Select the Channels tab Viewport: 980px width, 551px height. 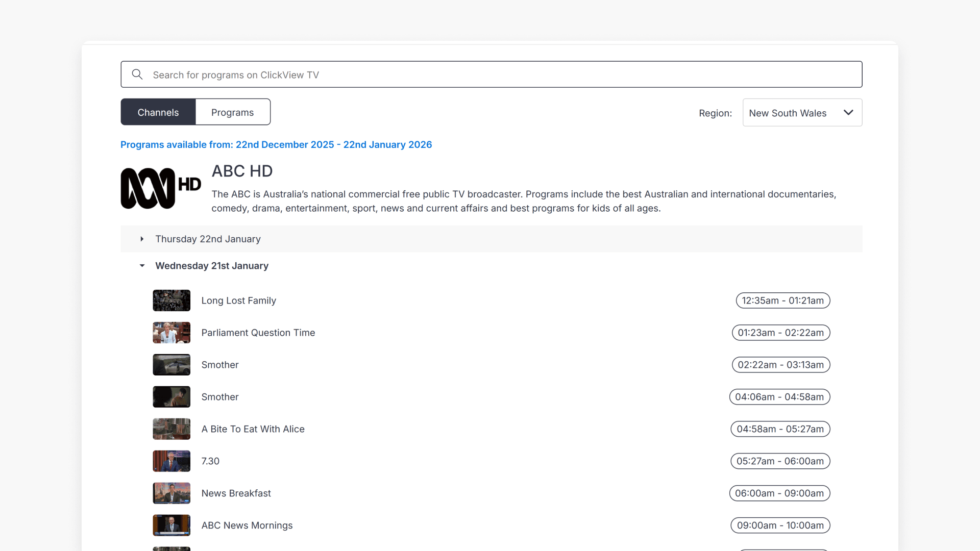point(158,112)
